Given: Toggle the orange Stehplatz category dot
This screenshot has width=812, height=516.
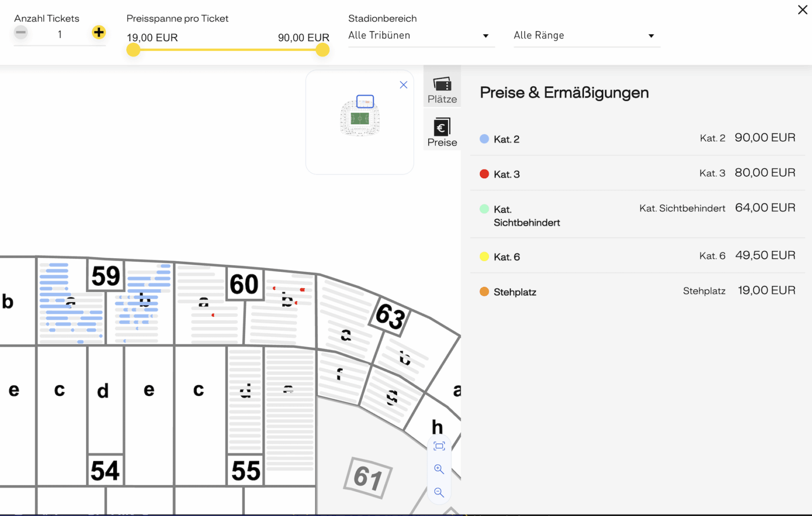Looking at the screenshot, I should [484, 292].
